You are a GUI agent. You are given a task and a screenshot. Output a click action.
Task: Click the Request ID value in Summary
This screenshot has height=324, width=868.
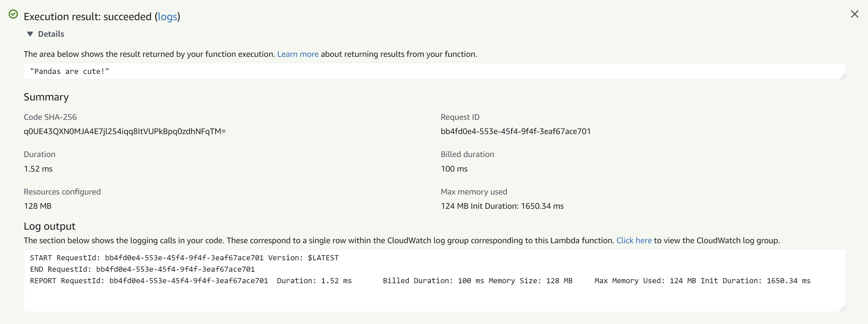[x=516, y=132]
